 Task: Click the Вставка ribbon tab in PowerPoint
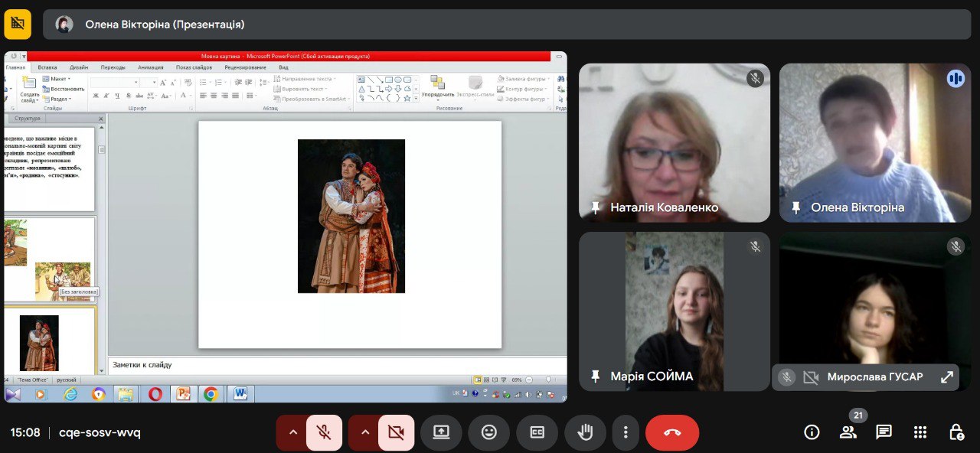pyautogui.click(x=47, y=67)
